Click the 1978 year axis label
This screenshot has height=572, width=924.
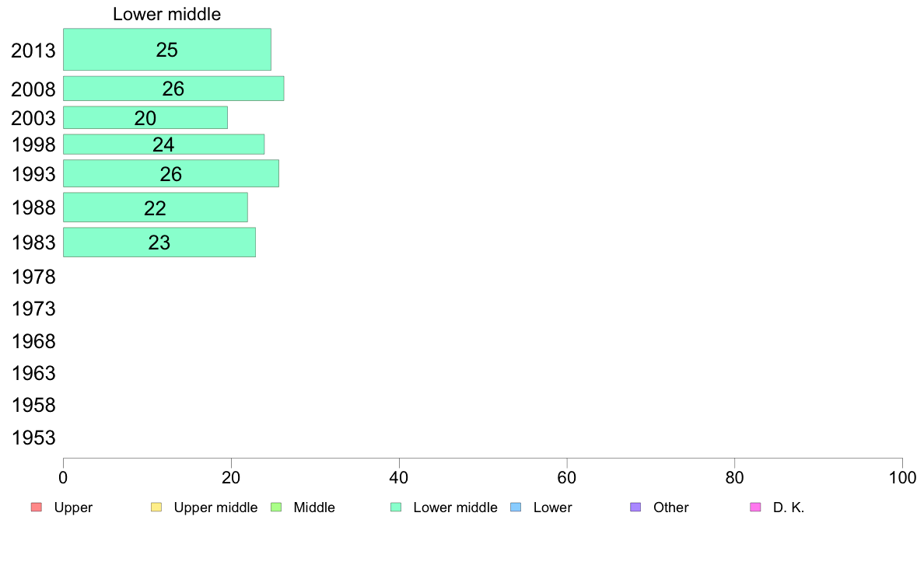33,277
